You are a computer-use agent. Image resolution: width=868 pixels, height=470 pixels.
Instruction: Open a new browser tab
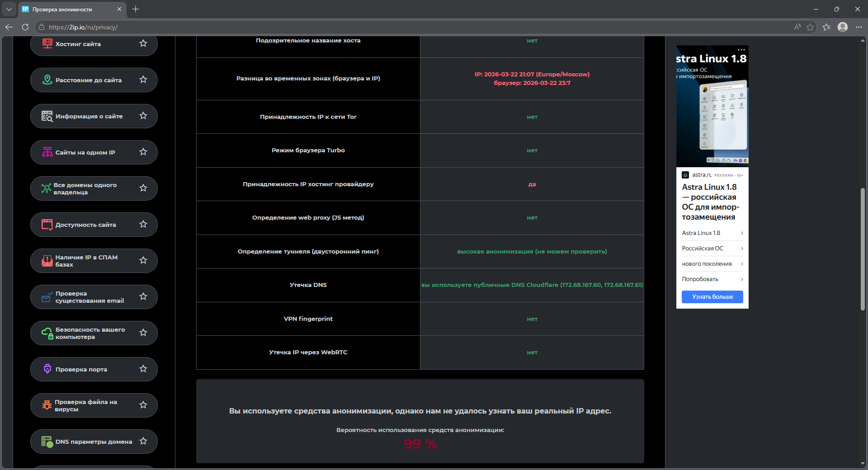136,9
